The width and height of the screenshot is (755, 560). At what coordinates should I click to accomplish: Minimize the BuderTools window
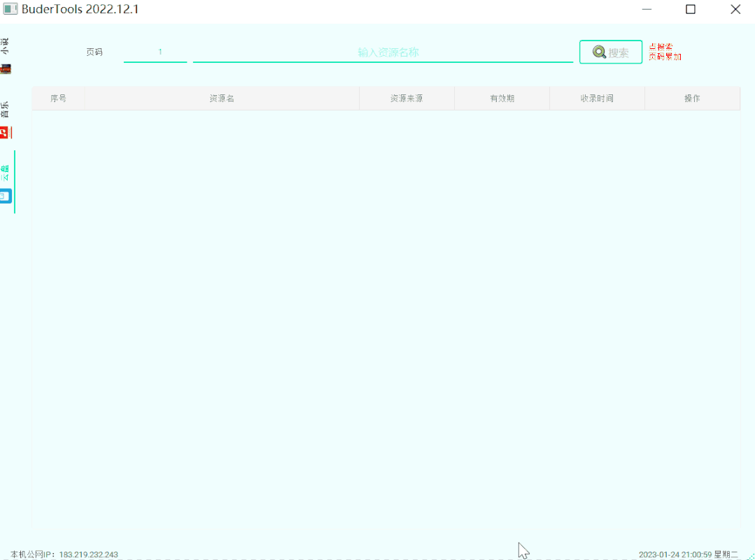tap(647, 9)
